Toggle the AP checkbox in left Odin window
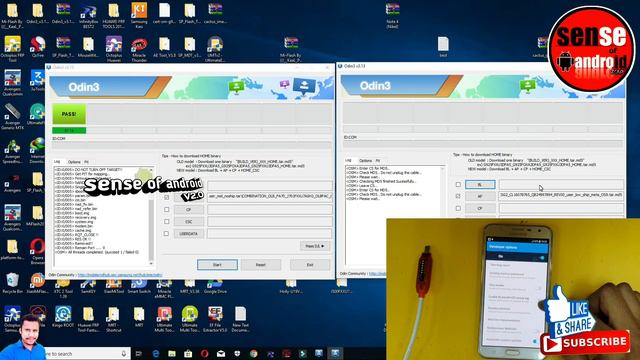This screenshot has width=640, height=360. point(166,197)
